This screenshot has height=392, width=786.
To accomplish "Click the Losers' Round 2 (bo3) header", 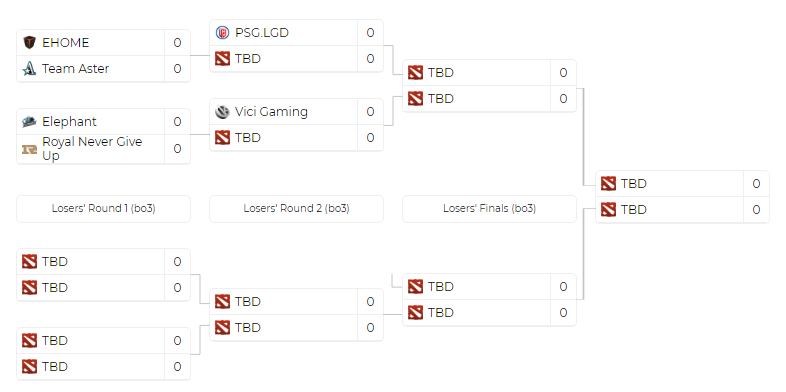I will 296,209.
